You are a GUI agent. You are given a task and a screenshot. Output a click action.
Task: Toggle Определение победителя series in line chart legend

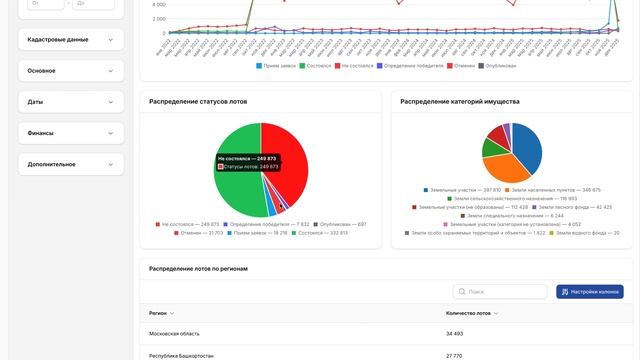(x=410, y=66)
